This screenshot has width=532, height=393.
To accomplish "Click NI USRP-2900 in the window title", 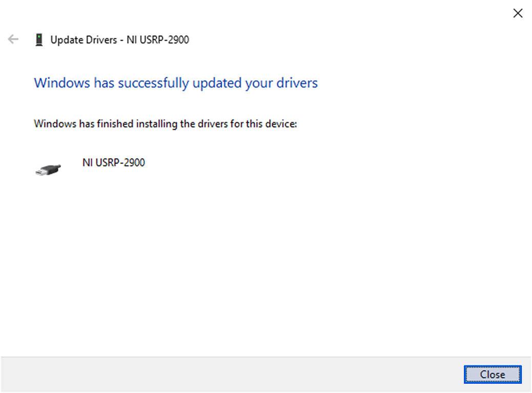I will pos(158,39).
